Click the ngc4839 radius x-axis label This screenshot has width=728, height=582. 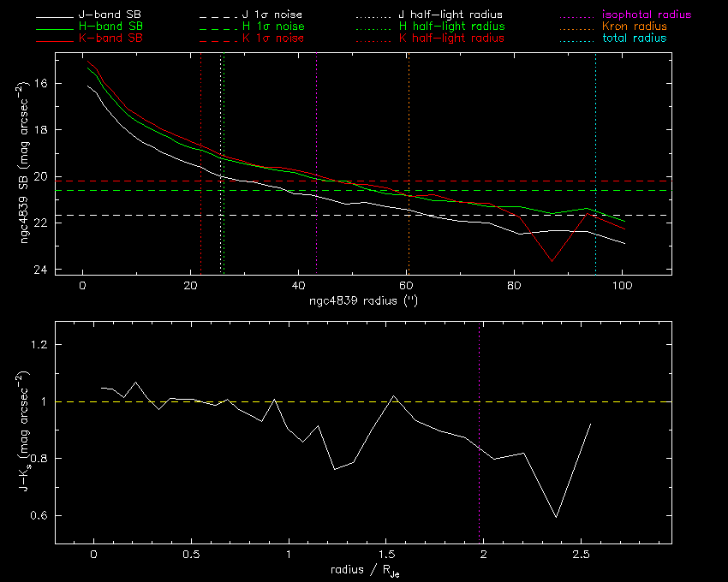click(362, 302)
